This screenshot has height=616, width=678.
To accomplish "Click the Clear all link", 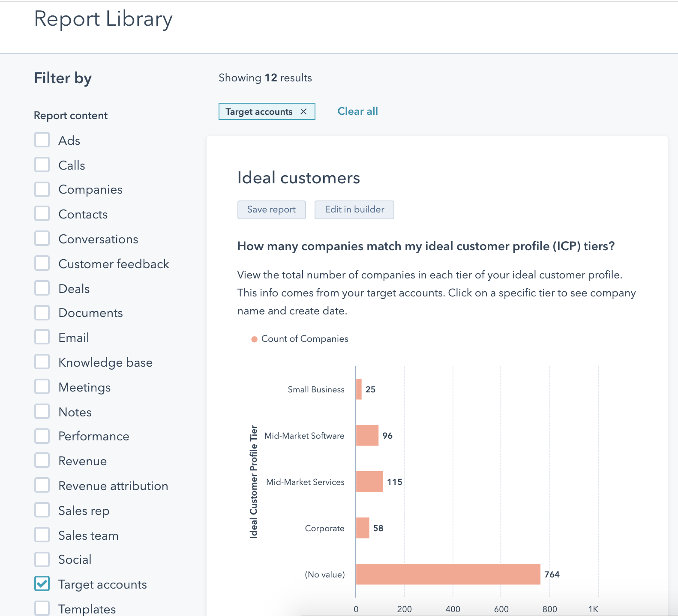I will (x=357, y=111).
